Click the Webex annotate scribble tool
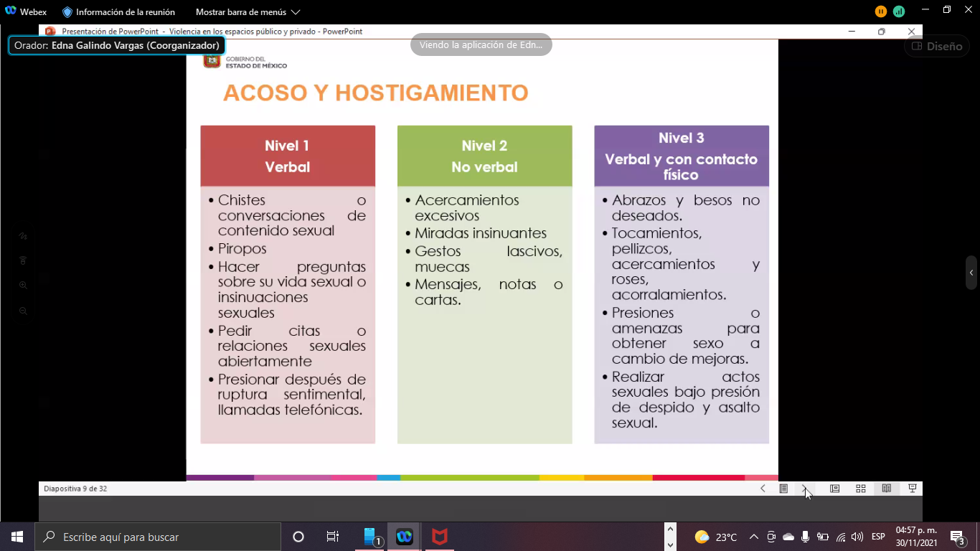 tap(23, 236)
